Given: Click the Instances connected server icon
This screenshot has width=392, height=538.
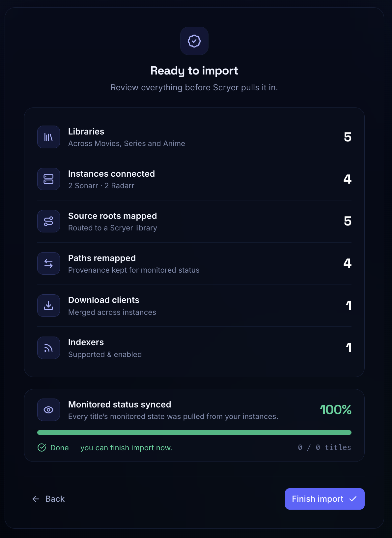Looking at the screenshot, I should click(x=48, y=179).
